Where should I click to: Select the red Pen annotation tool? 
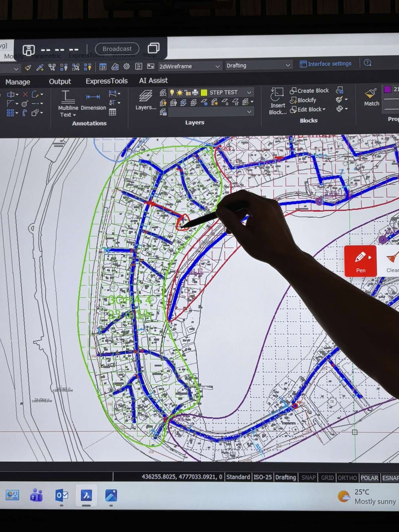[x=360, y=261]
